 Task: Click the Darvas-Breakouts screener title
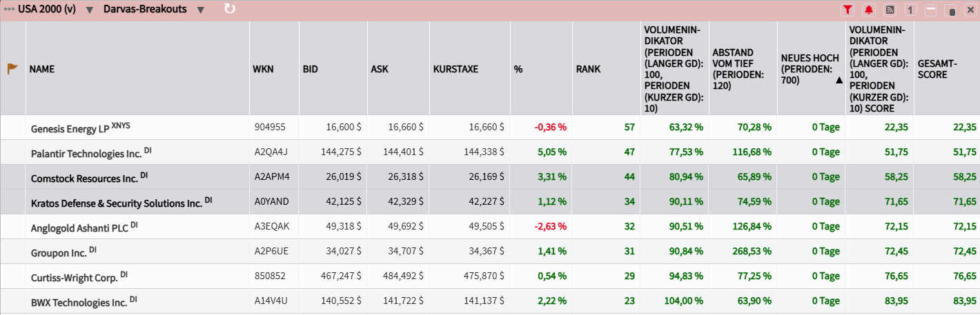145,10
